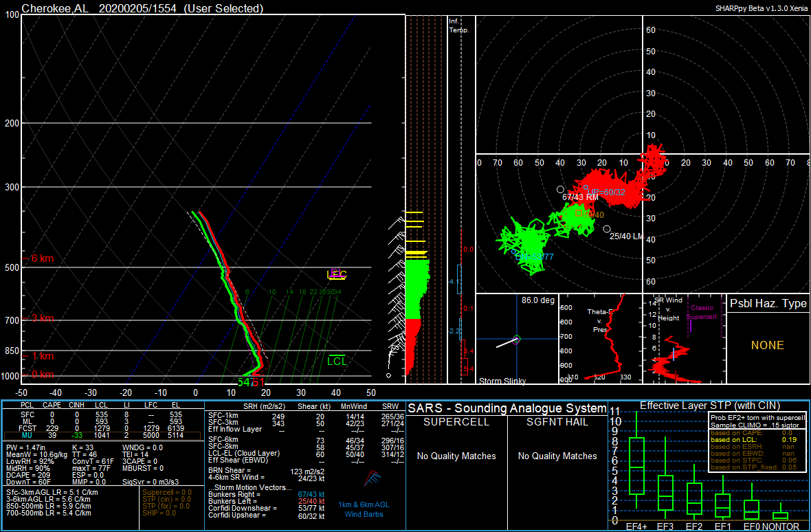
Task: Click the SR Wind v. Height inset title
Action: click(668, 309)
